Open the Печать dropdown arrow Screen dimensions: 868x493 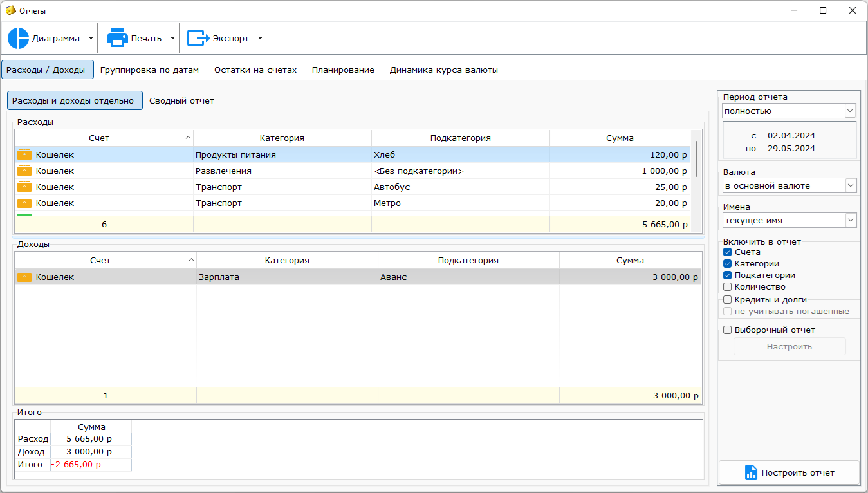pos(172,38)
